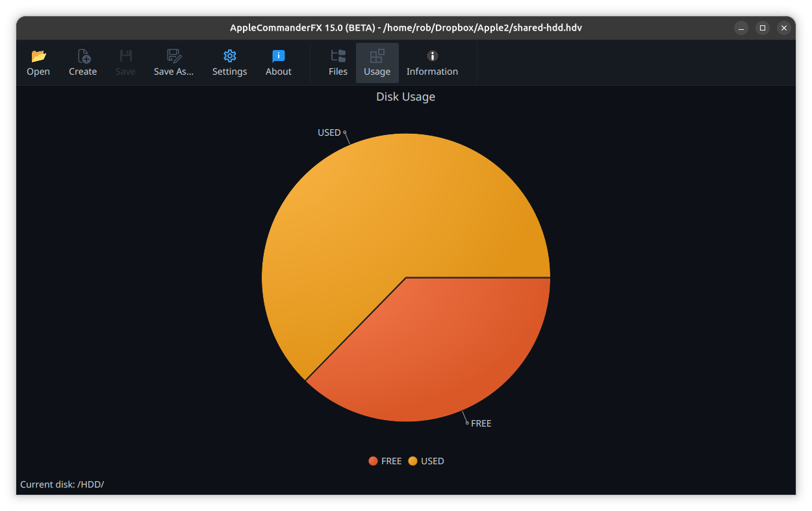Click the Disk Usage chart title

[406, 97]
